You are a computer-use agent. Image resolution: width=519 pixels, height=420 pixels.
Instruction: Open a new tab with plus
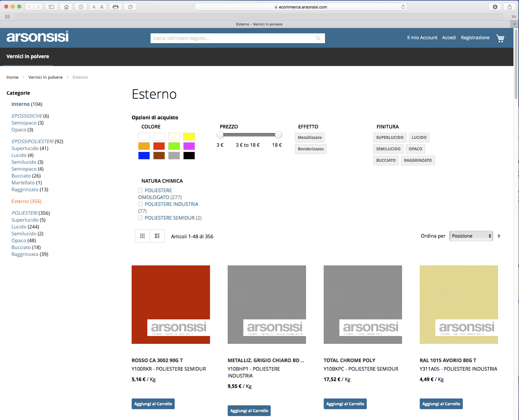point(514,24)
